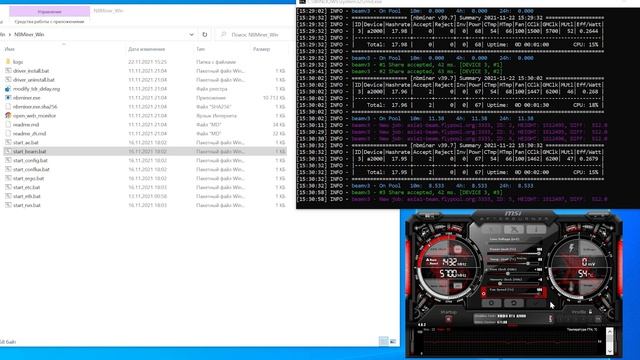Click the Afterburner graph scrollbar up arrow
640x360 pixels.
tap(610, 331)
